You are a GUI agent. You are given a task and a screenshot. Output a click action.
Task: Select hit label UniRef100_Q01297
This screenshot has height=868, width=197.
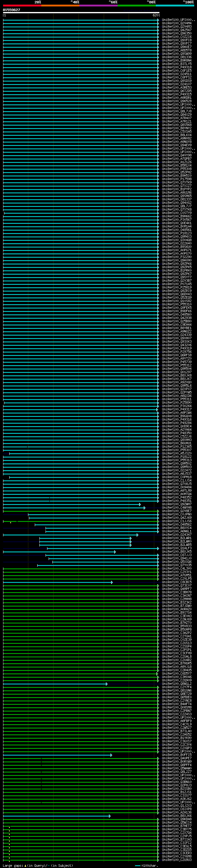click(x=177, y=372)
